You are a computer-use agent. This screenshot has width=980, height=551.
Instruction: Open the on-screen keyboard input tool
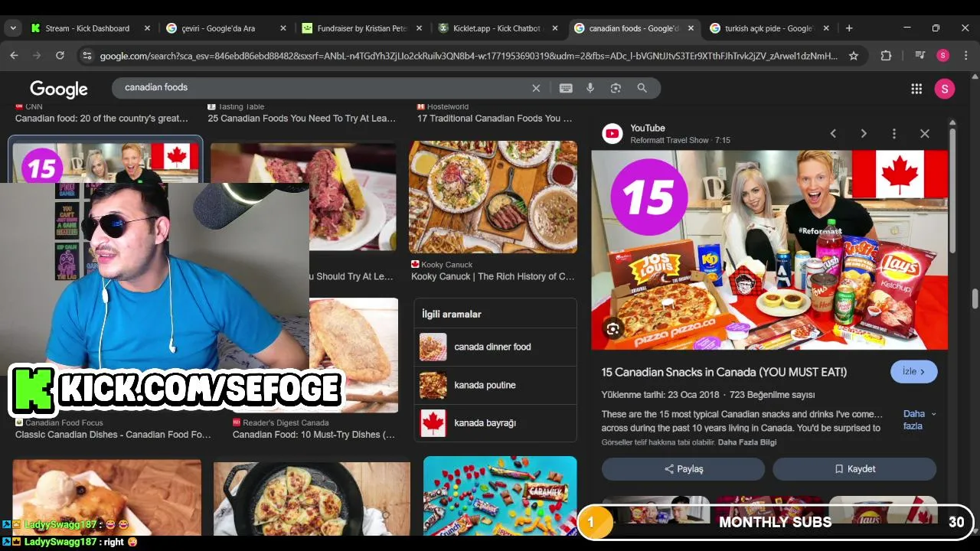pos(566,88)
